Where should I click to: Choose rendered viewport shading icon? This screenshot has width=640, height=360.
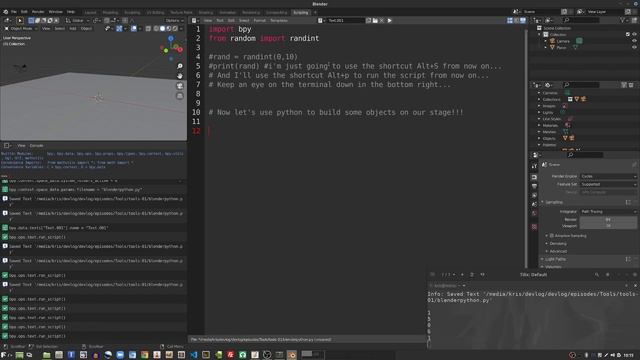(x=175, y=29)
